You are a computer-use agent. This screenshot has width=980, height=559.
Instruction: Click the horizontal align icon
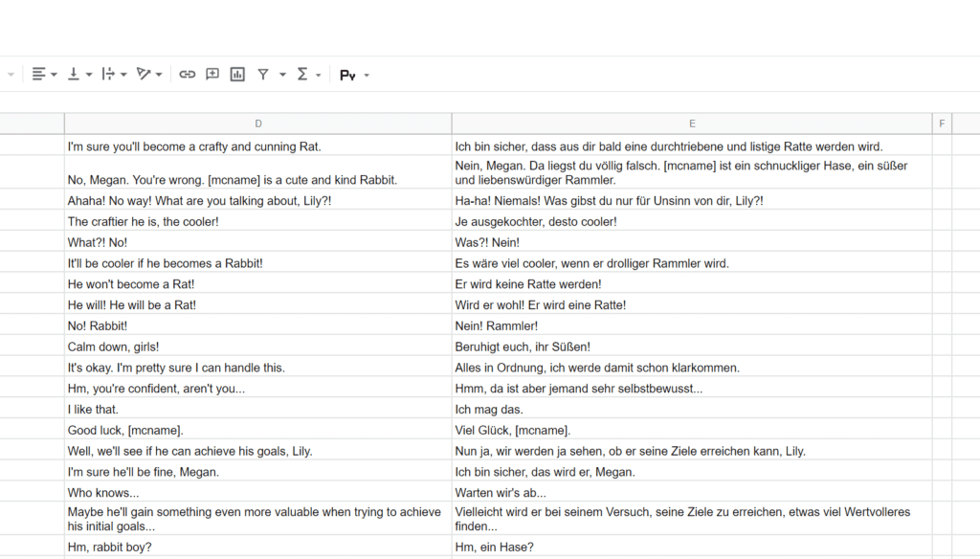pyautogui.click(x=38, y=75)
